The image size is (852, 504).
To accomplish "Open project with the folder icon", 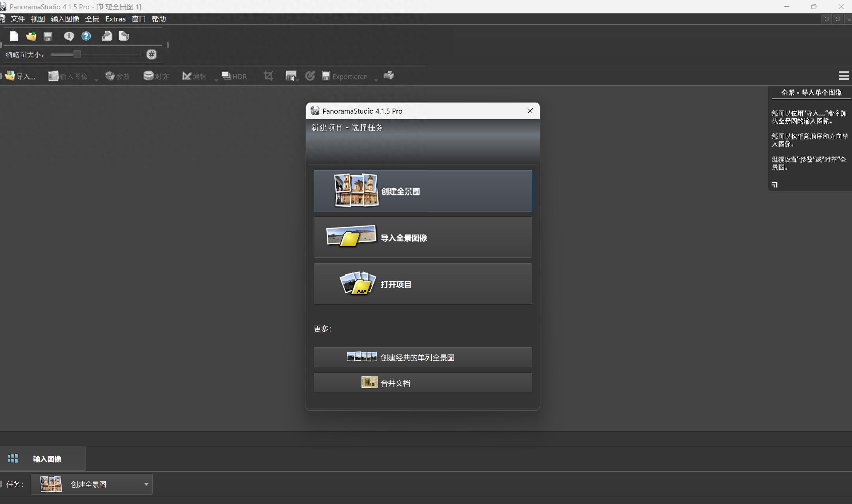I will [x=31, y=36].
